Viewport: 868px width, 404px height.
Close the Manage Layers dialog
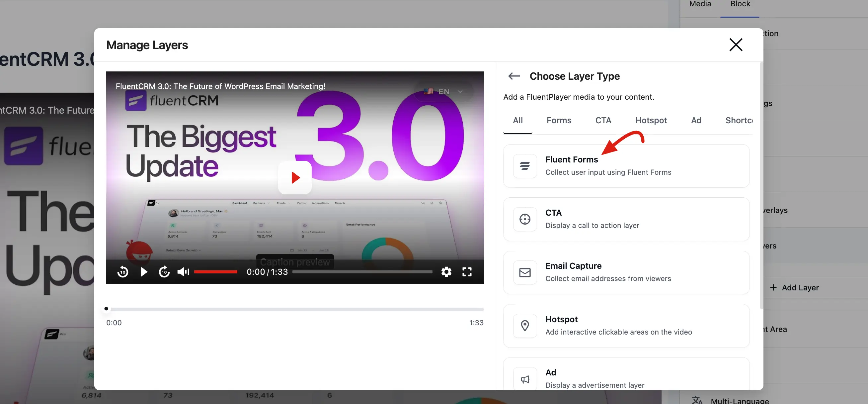pos(736,45)
